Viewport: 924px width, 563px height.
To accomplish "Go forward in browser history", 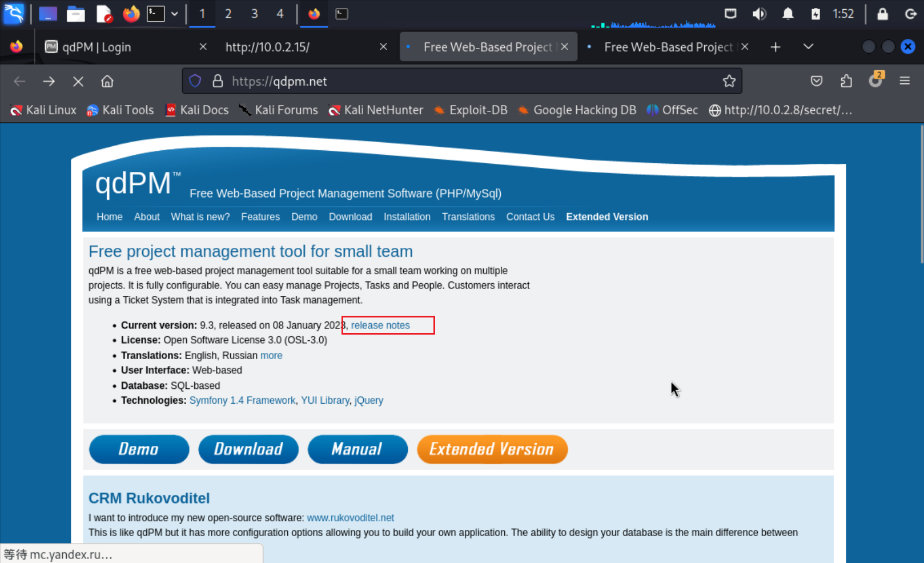I will pos(49,82).
